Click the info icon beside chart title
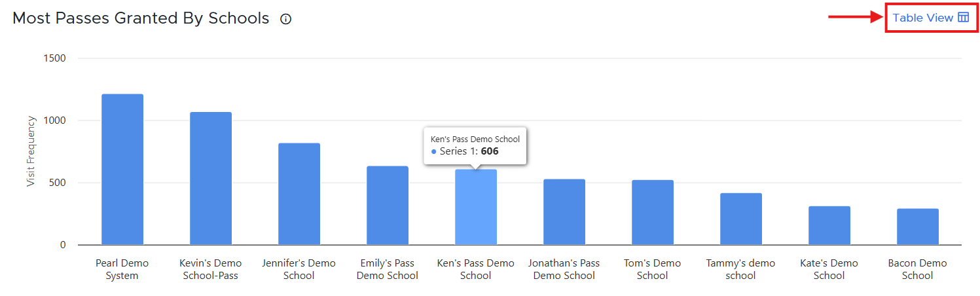The image size is (980, 296). click(x=285, y=19)
